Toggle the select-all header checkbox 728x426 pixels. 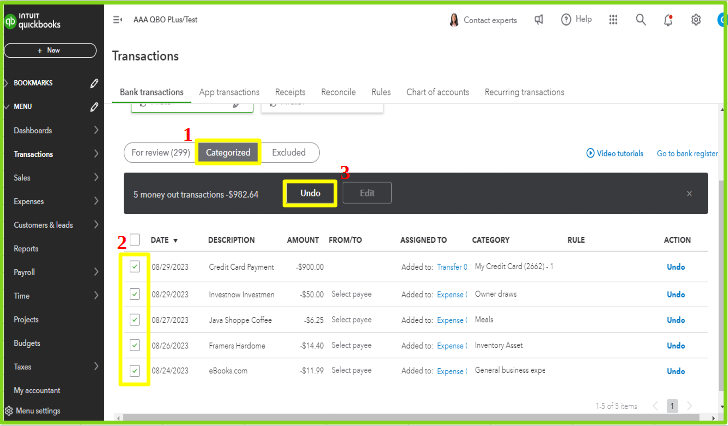[x=135, y=239]
